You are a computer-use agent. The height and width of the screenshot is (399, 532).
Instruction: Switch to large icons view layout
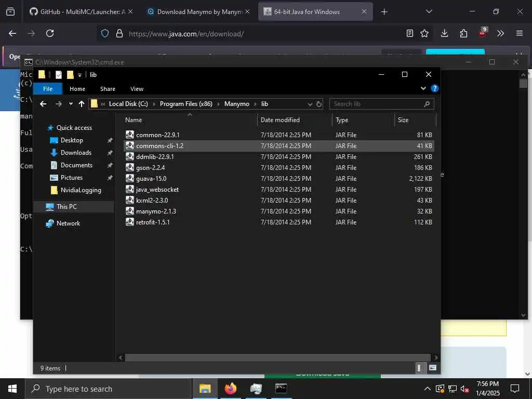click(x=433, y=368)
